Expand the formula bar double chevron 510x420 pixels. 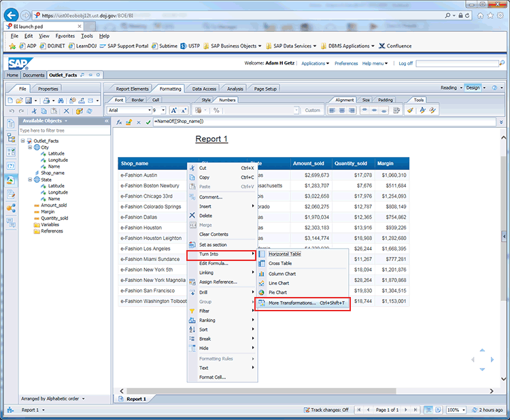click(501, 122)
